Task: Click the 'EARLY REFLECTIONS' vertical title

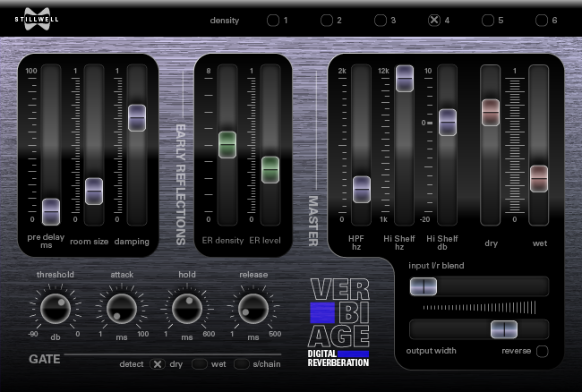Action: coord(180,184)
